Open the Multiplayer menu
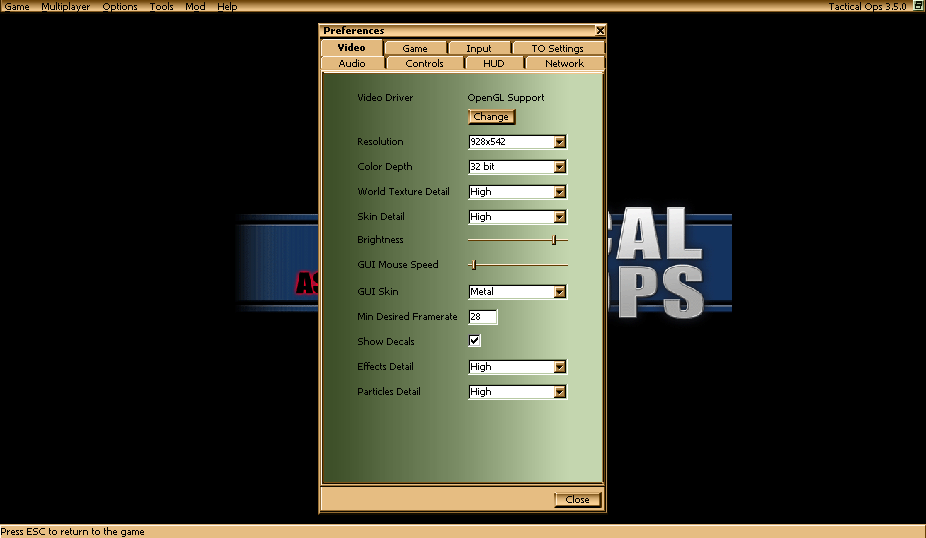The height and width of the screenshot is (538, 926). (65, 7)
